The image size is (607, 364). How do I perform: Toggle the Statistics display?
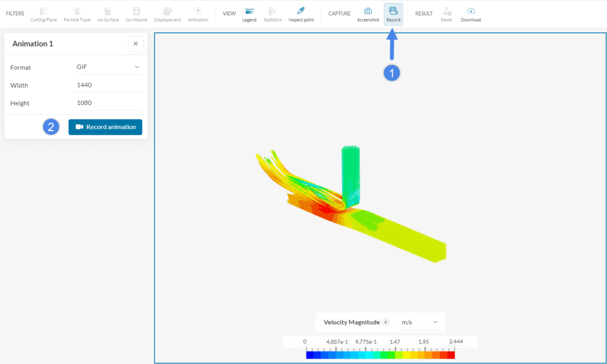272,13
